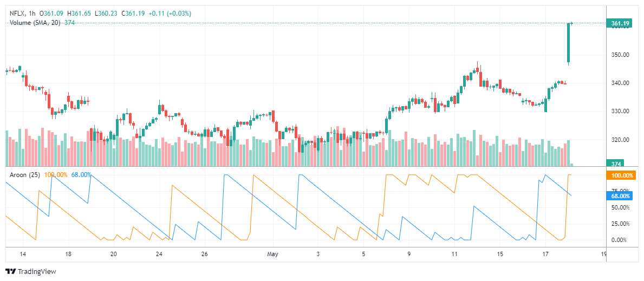644x281 pixels.
Task: Click date label 24 on the time axis
Action: click(159, 254)
